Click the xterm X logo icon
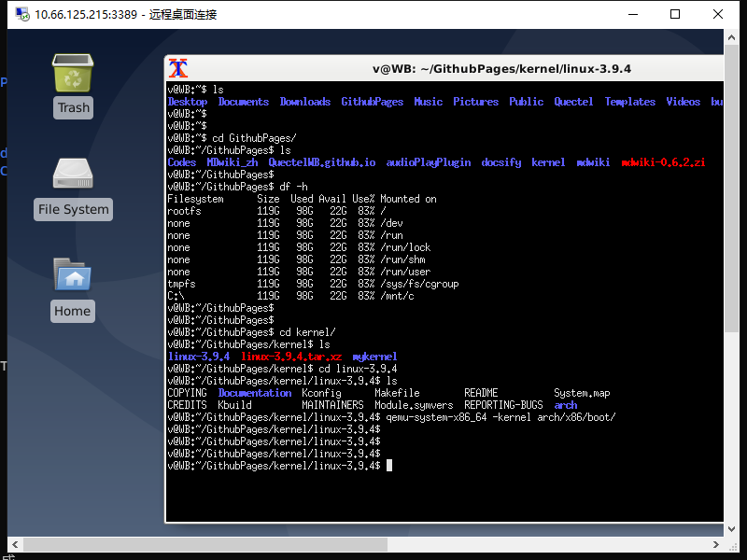Screen dimensions: 747x560 [x=178, y=68]
